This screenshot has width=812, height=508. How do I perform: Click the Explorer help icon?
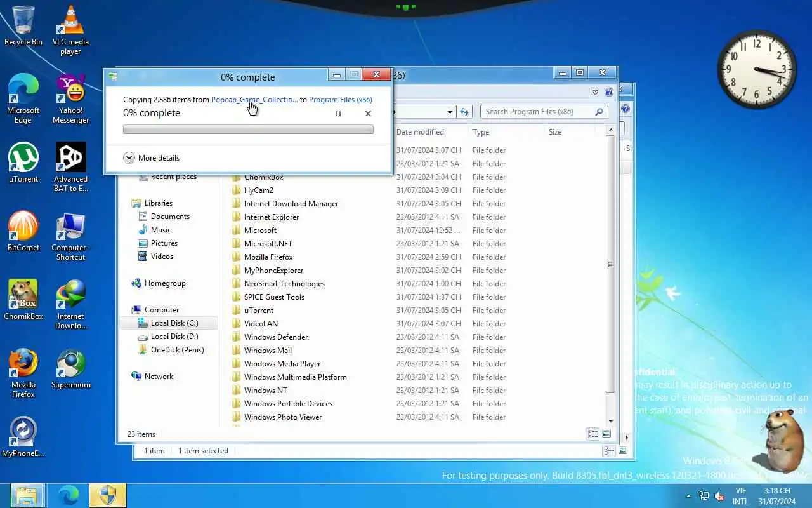(x=609, y=92)
